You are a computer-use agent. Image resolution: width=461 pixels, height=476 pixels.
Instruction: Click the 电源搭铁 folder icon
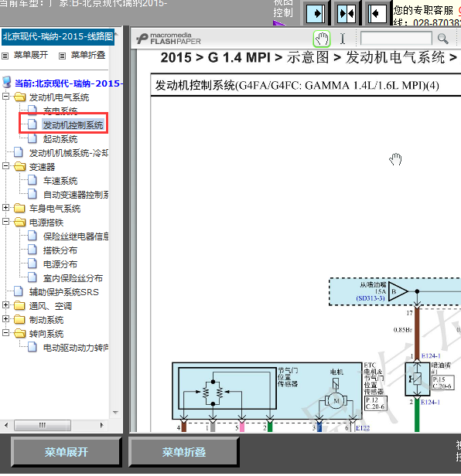20,222
